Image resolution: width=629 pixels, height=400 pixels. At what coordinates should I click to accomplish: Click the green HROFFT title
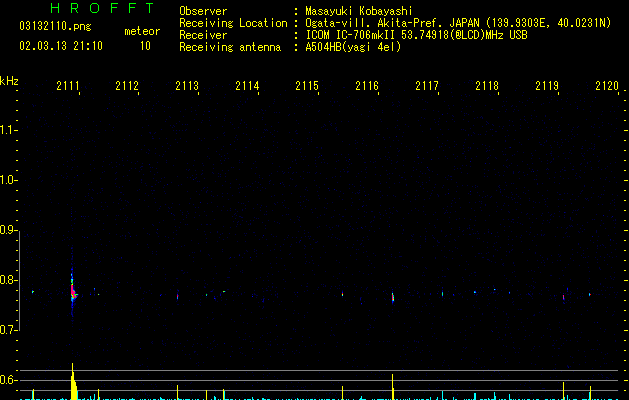pyautogui.click(x=102, y=8)
